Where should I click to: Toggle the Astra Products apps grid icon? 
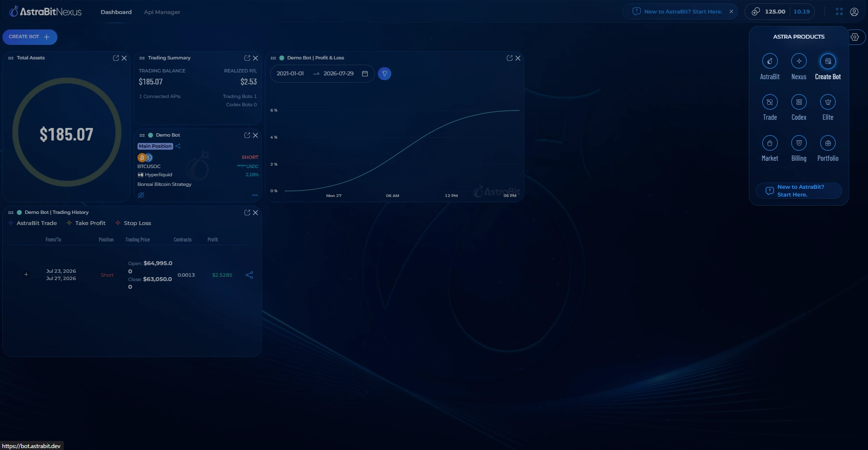tap(840, 12)
